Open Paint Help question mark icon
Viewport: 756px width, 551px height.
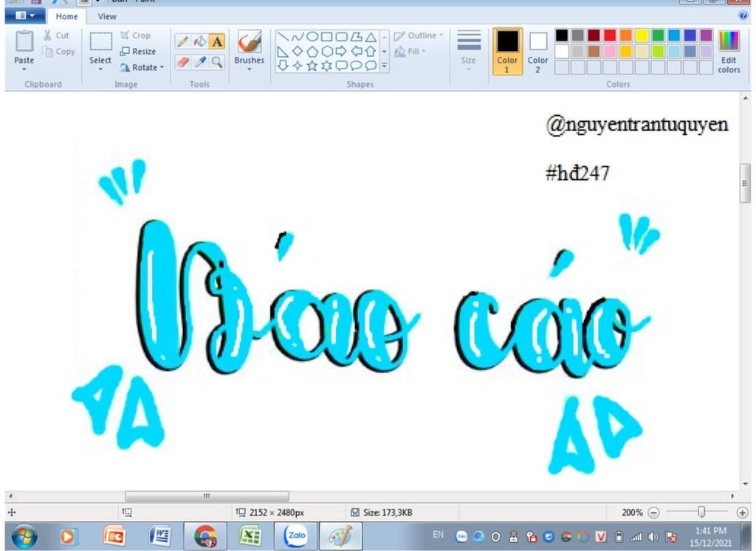point(743,15)
